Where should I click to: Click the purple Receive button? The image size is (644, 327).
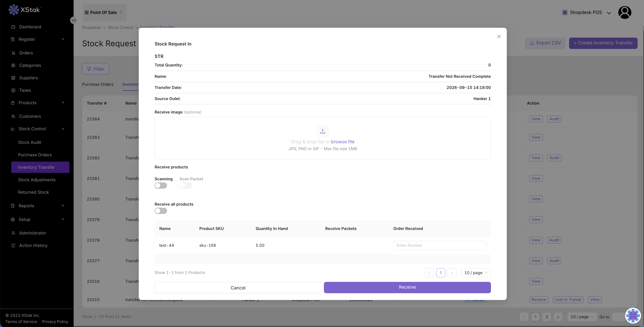[407, 288]
